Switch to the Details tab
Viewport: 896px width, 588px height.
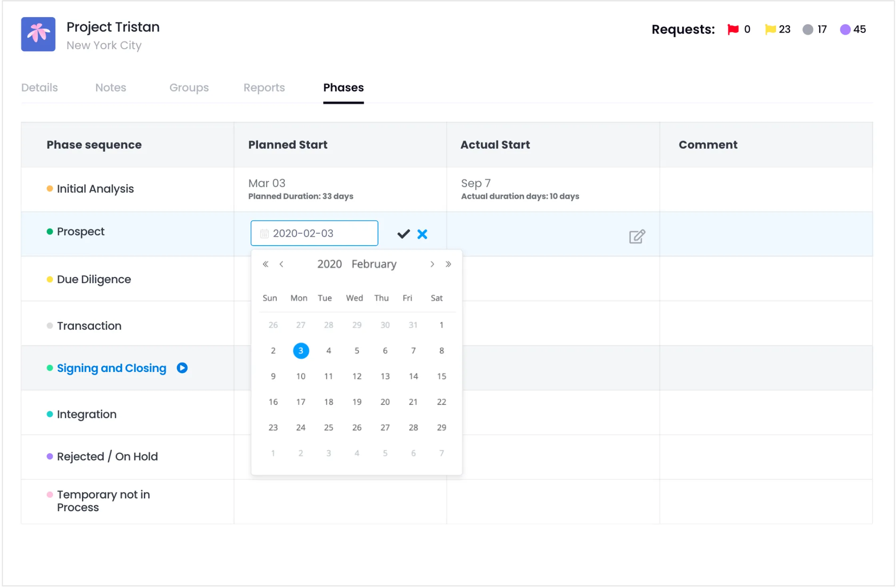(x=39, y=87)
